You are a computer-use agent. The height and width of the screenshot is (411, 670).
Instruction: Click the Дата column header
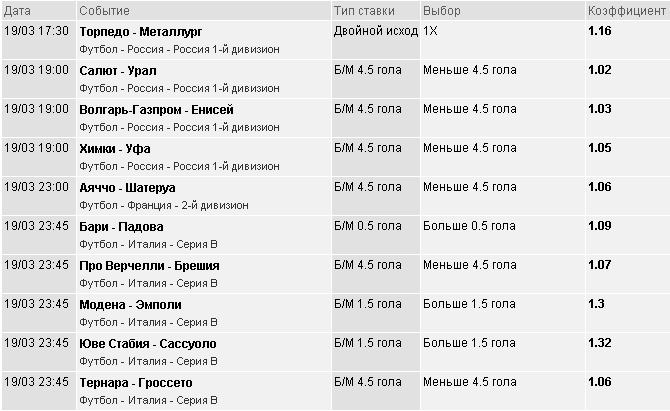click(18, 10)
